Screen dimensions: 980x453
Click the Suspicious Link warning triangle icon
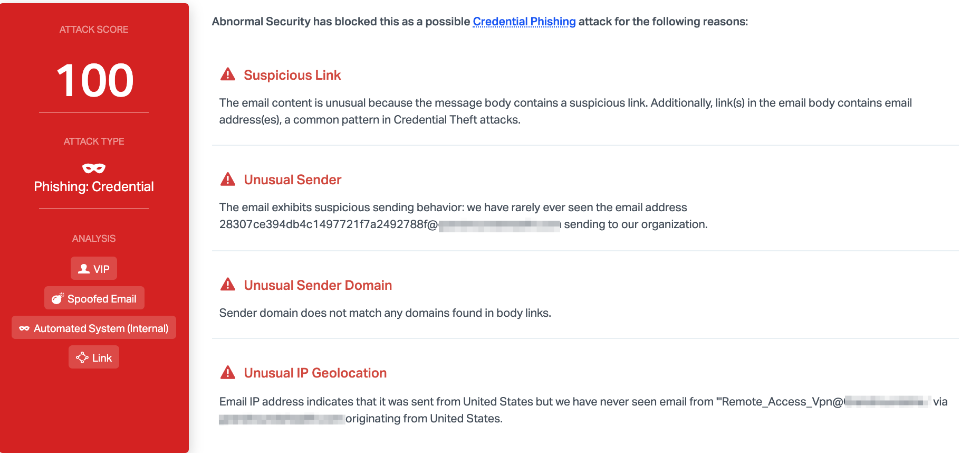click(228, 74)
